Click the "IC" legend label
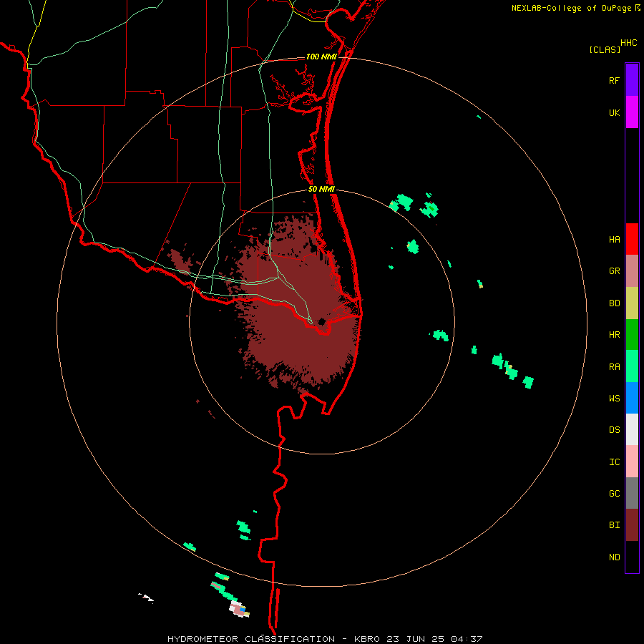Screen dimensions: 644x644 (x=614, y=462)
